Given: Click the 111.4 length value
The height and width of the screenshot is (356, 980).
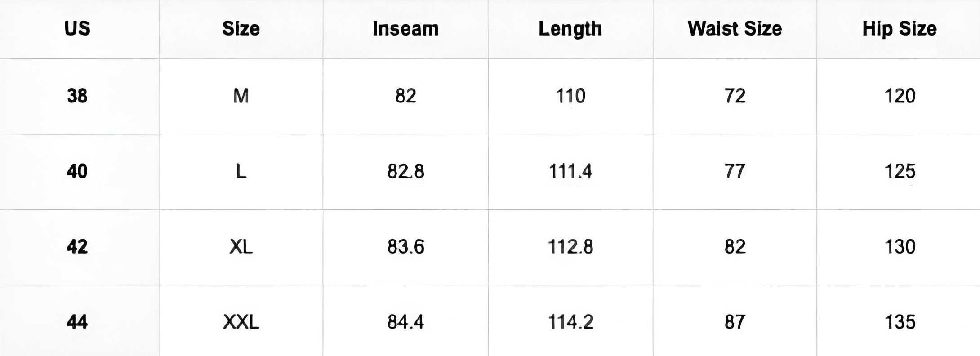Looking at the screenshot, I should coord(570,171).
